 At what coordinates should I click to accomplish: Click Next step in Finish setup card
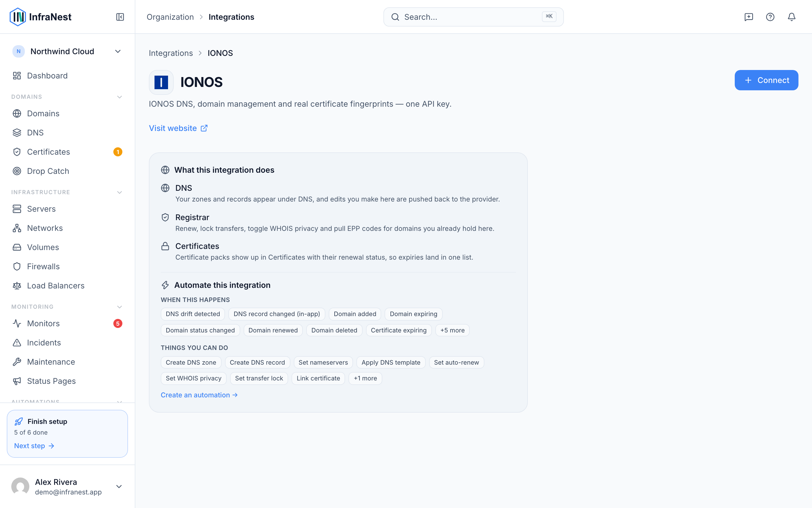(34, 446)
